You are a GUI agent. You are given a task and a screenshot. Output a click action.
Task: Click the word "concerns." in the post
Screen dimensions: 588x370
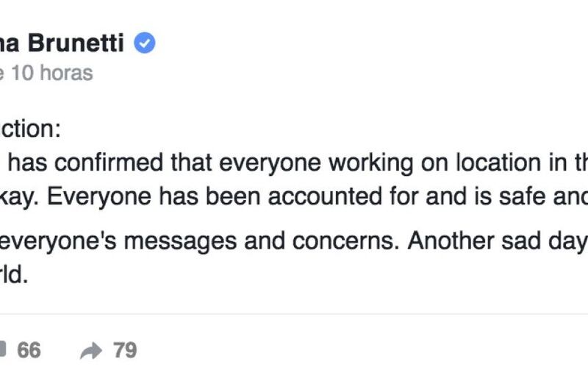click(x=345, y=241)
